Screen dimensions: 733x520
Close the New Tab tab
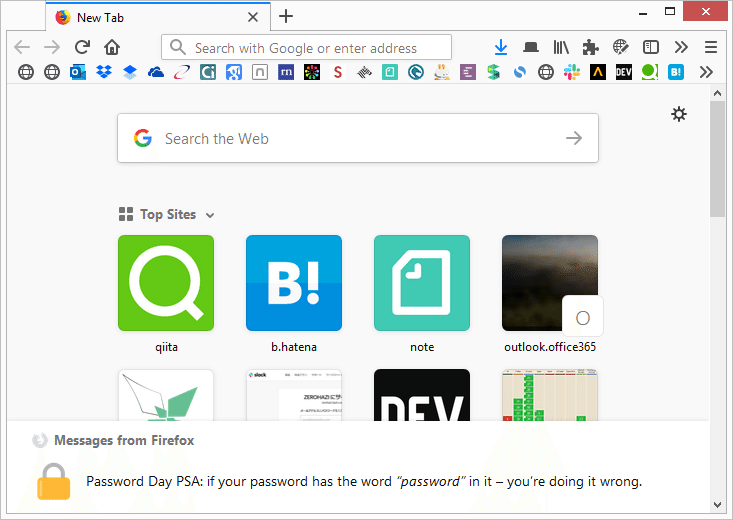click(253, 17)
